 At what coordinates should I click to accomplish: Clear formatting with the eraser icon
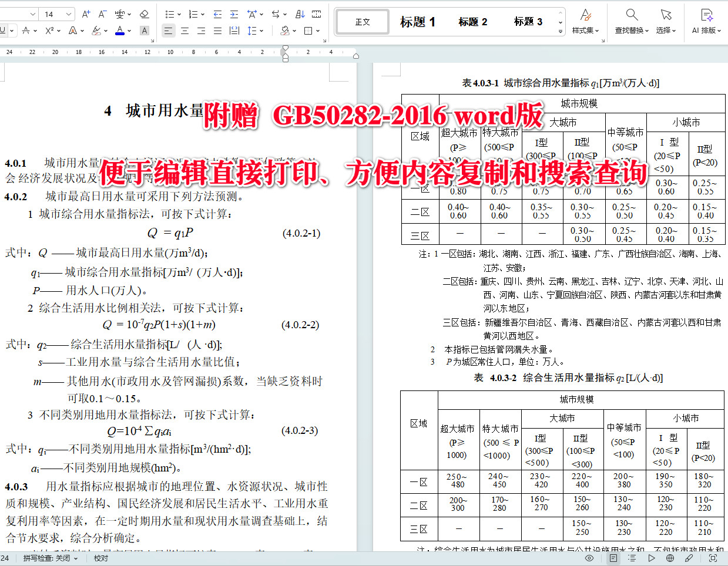coord(144,14)
